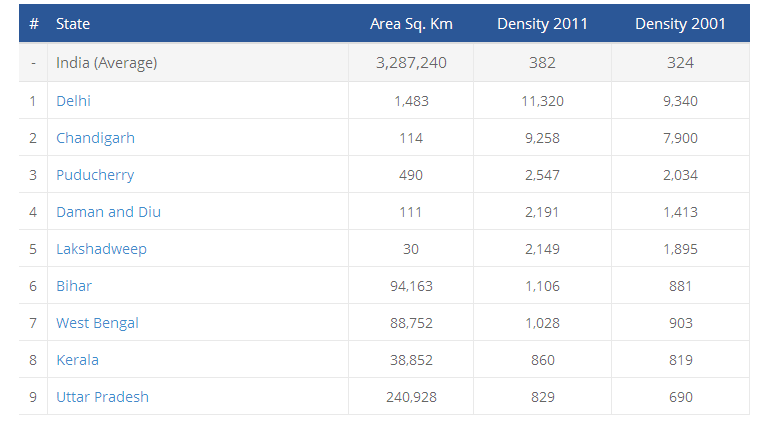Select Uttar Pradesh's 2011 density 829
The width and height of the screenshot is (761, 433).
(x=543, y=397)
